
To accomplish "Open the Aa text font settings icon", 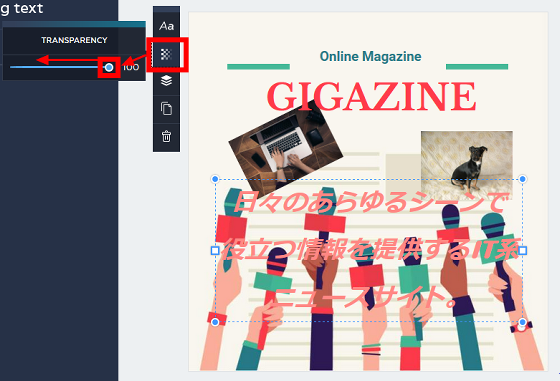I will pyautogui.click(x=166, y=26).
